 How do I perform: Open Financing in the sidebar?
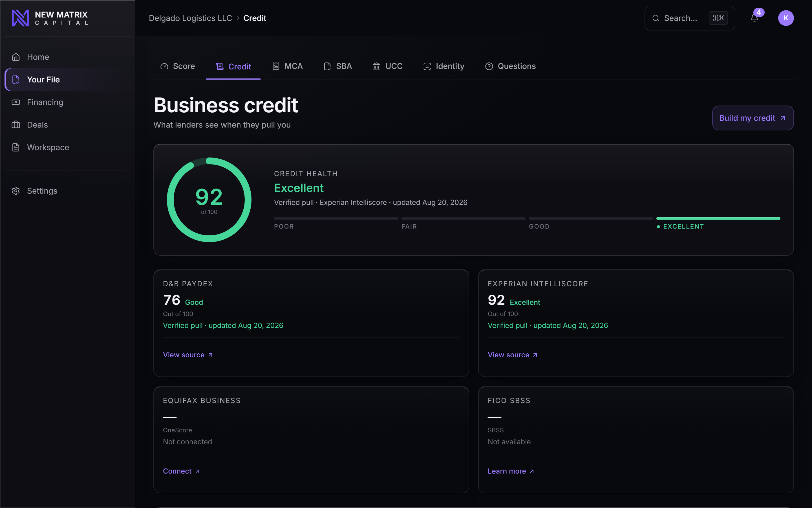[x=68, y=102]
